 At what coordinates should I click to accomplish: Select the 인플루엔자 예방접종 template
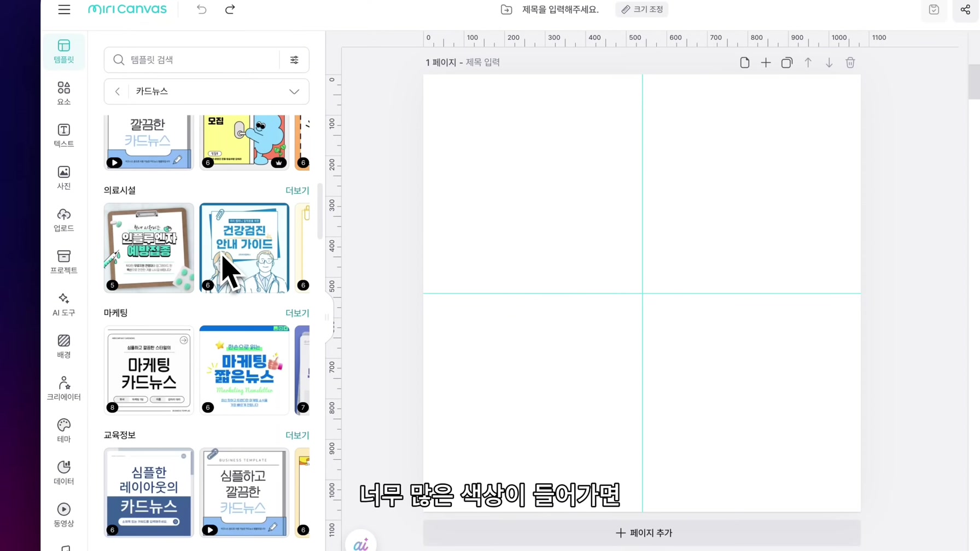point(149,248)
